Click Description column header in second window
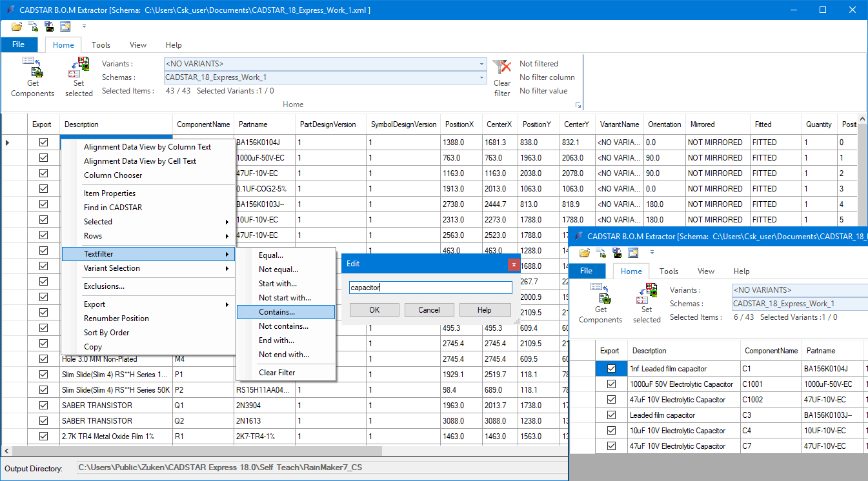This screenshot has width=868, height=481. [x=683, y=351]
